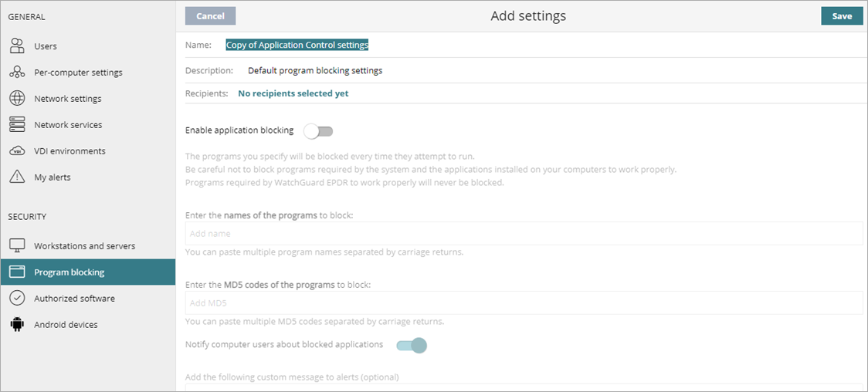Edit the Description field text
The width and height of the screenshot is (868, 392).
click(x=315, y=71)
